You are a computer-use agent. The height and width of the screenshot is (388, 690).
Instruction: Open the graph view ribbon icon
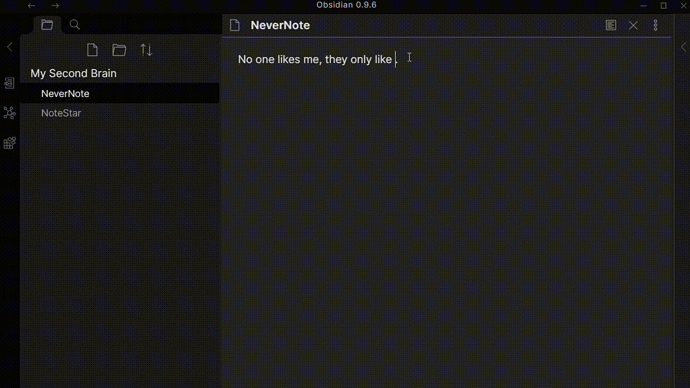click(9, 113)
